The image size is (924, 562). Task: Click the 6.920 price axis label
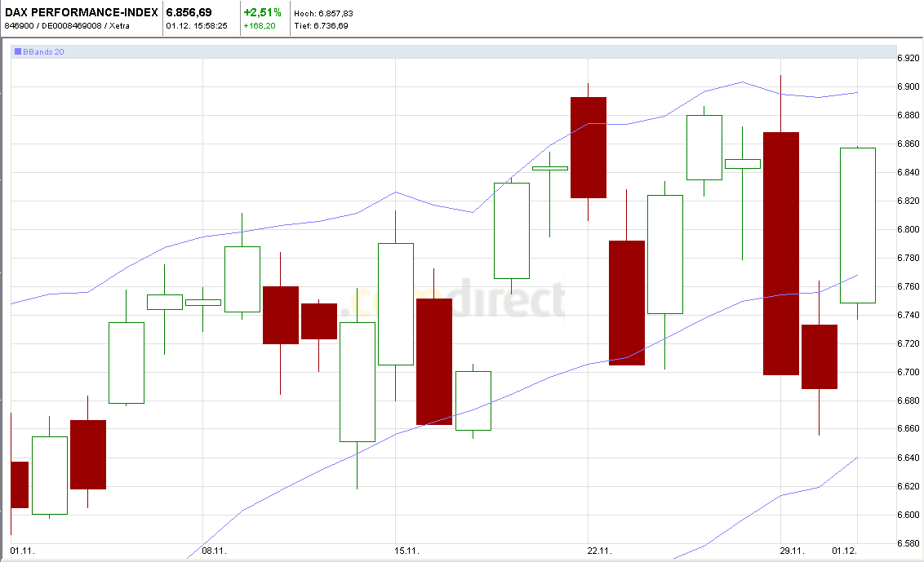[x=908, y=58]
